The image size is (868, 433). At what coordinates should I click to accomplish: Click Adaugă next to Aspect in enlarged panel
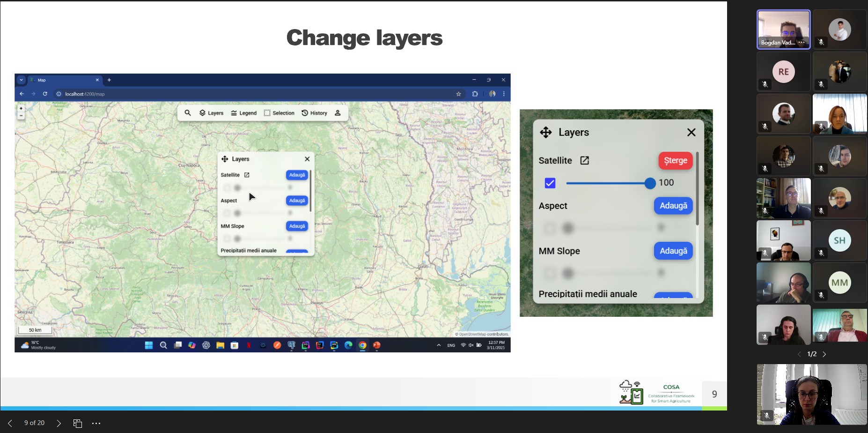(x=673, y=206)
